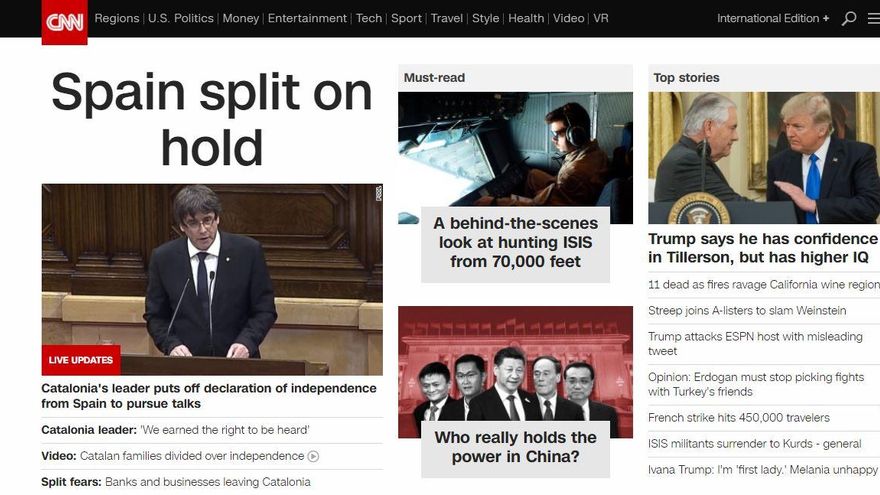Read the California wine region fires story

(762, 285)
